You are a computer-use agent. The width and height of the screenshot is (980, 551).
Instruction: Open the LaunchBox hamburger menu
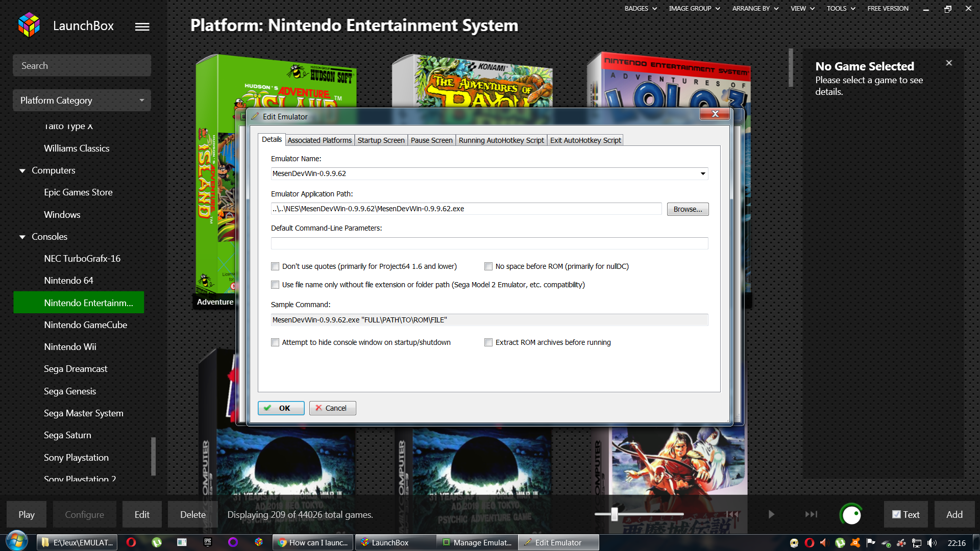point(142,27)
